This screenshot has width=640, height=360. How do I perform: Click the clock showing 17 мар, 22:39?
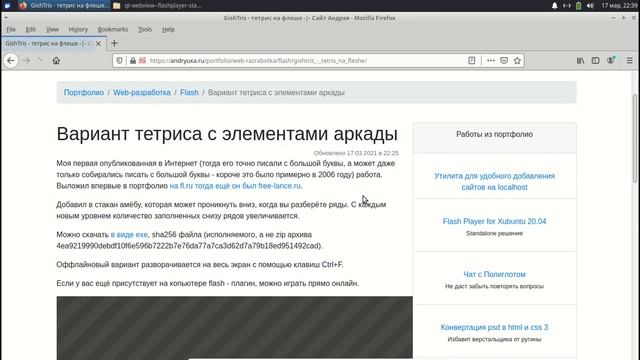619,6
